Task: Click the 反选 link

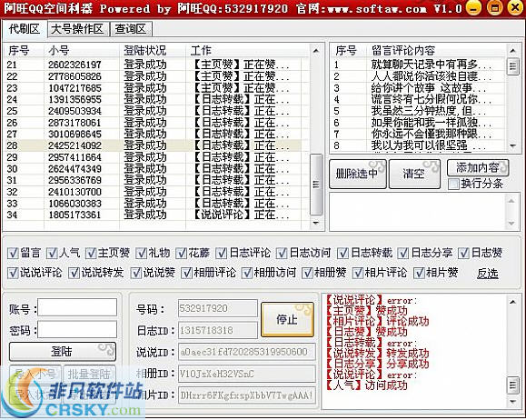Action: pyautogui.click(x=488, y=274)
